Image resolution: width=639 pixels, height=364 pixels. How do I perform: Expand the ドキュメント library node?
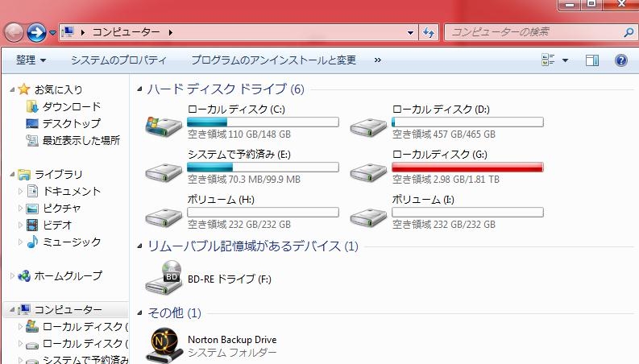20,191
